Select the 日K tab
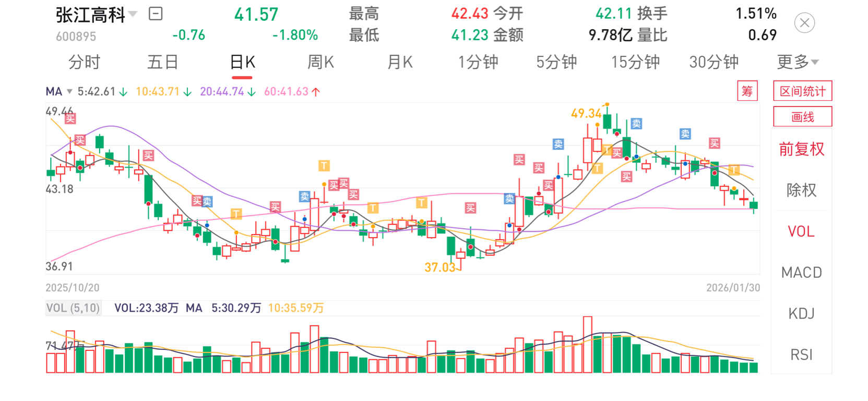This screenshot has height=401, width=868. 242,62
